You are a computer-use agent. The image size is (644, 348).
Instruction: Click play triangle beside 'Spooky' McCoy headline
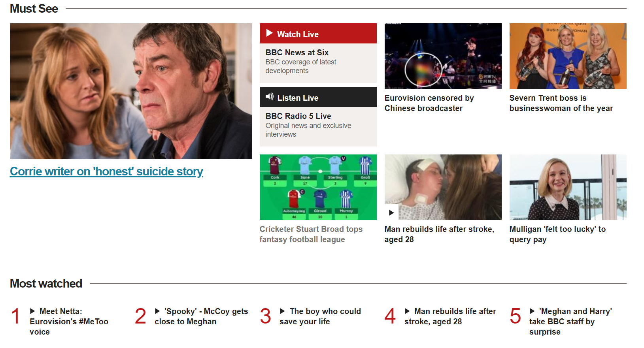click(x=157, y=311)
